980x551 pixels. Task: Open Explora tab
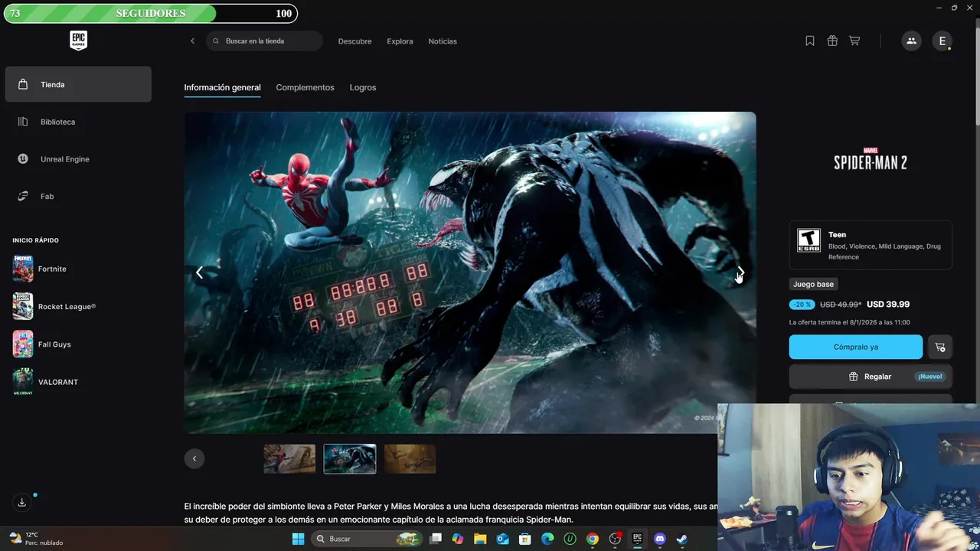[400, 41]
